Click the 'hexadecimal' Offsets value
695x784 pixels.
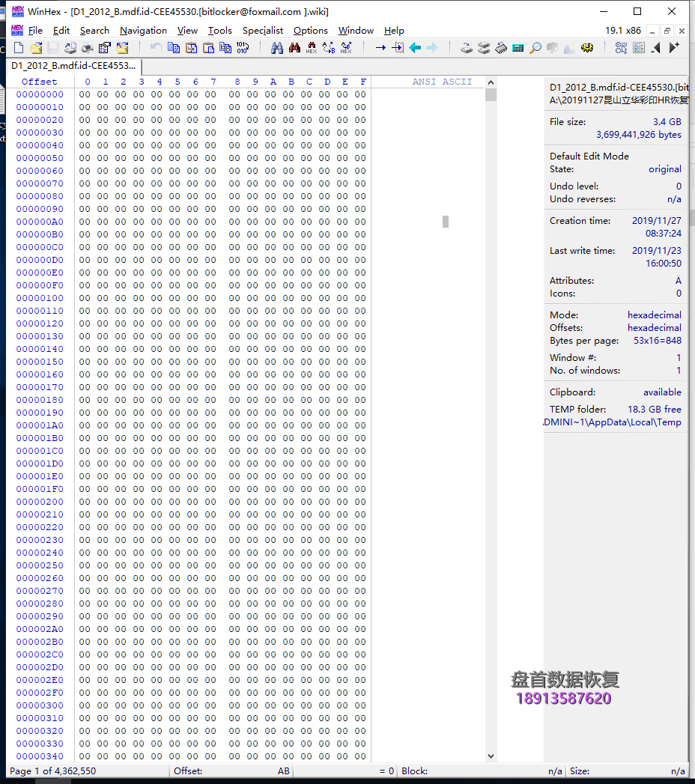click(655, 327)
